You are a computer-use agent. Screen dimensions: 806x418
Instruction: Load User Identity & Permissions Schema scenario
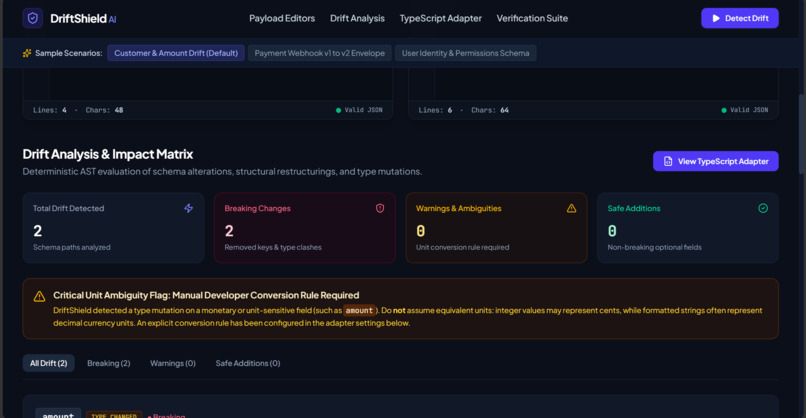click(466, 53)
